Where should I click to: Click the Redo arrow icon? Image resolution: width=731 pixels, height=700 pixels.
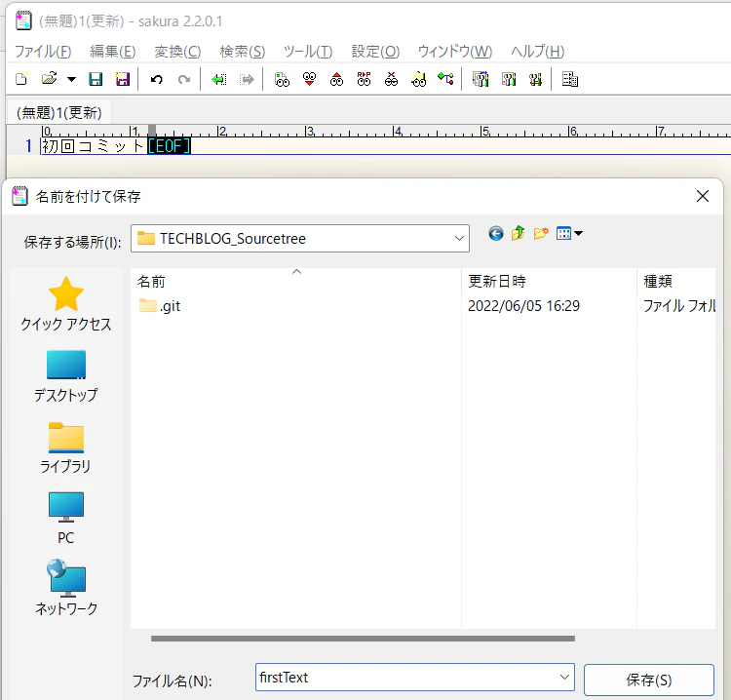click(x=184, y=79)
